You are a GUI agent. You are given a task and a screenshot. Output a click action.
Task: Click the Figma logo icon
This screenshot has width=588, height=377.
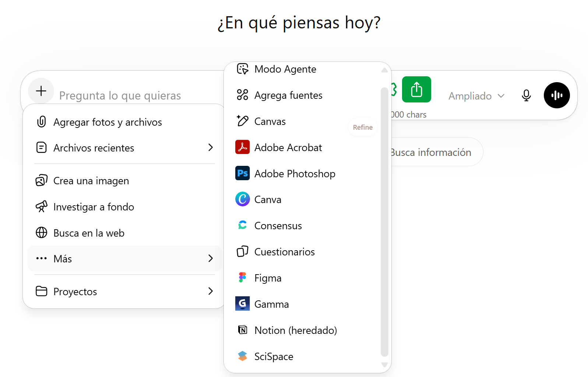point(243,277)
